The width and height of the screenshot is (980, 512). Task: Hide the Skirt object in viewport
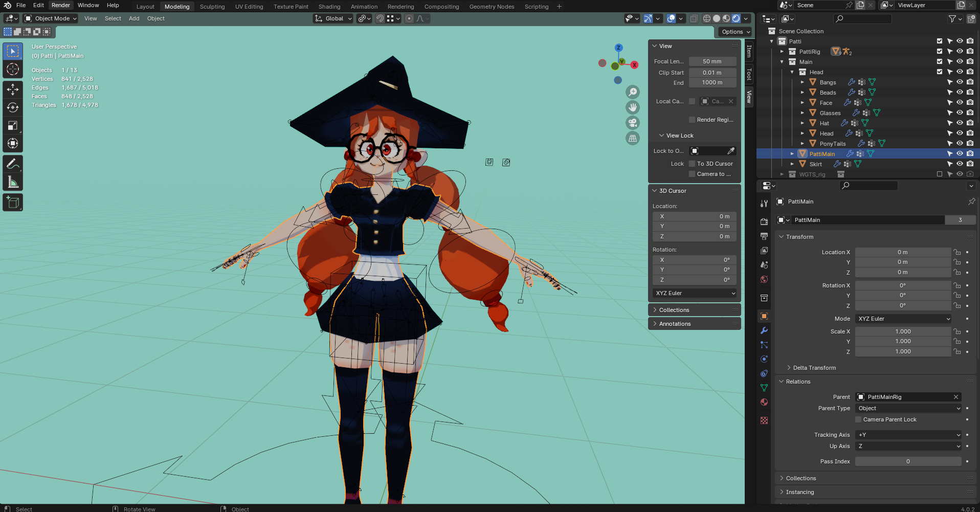(x=960, y=164)
